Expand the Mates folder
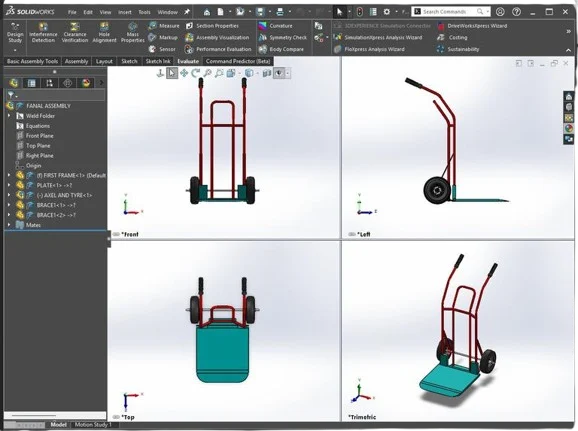The height and width of the screenshot is (431, 578). 9,225
